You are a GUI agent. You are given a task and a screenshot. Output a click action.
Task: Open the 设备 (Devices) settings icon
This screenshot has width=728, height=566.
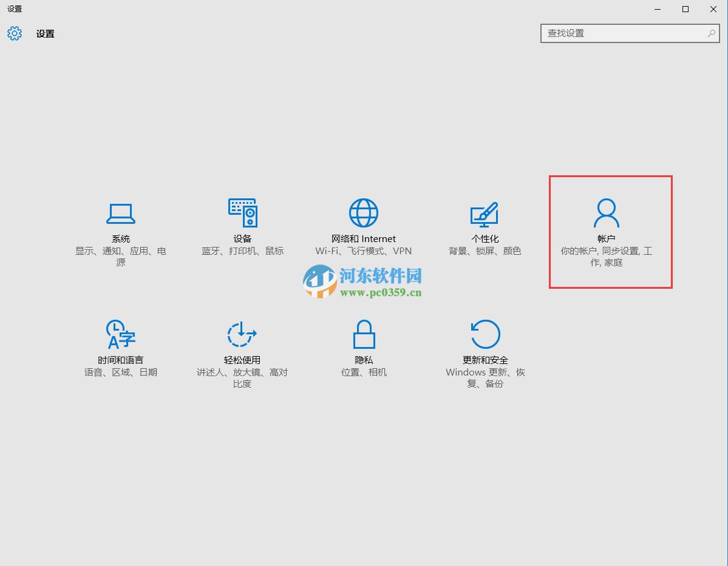(242, 213)
